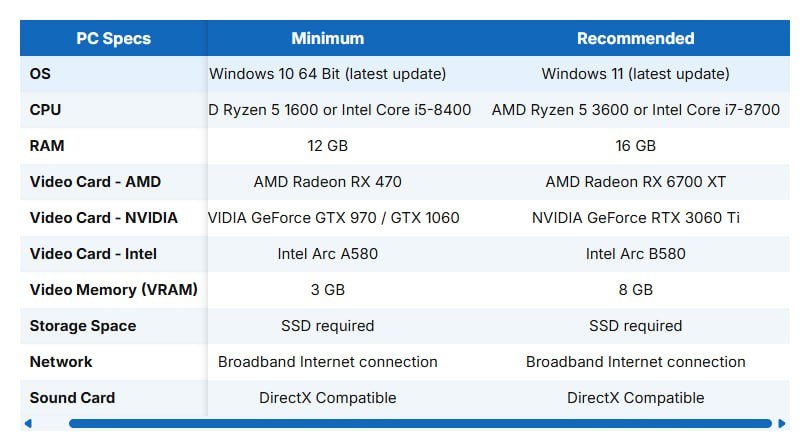Click the OS row label
Viewport: 802px width, 445px height.
point(40,74)
